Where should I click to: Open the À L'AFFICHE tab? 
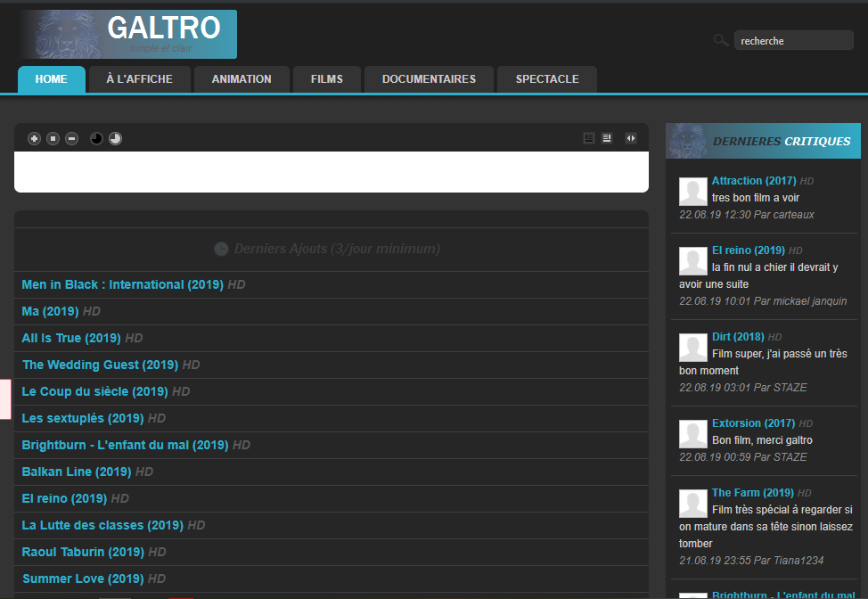point(140,79)
